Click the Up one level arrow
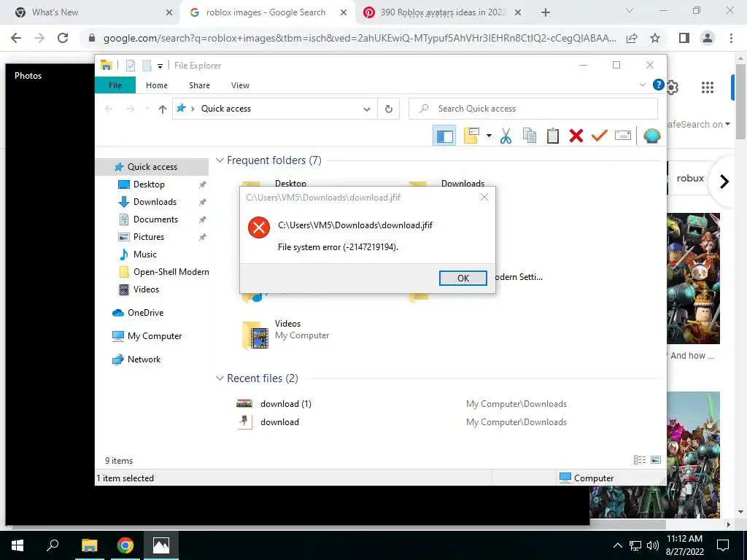747x560 pixels. pyautogui.click(x=163, y=109)
